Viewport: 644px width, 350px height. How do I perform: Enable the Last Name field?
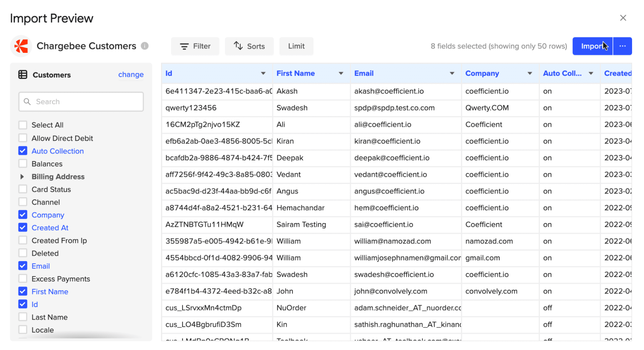coord(23,317)
